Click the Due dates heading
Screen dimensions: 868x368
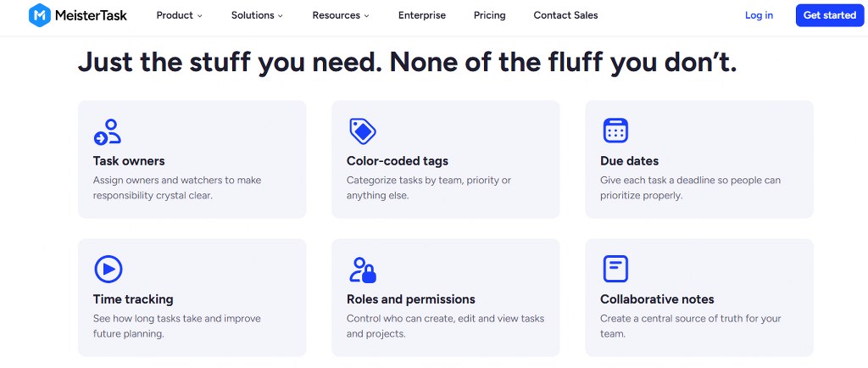630,161
